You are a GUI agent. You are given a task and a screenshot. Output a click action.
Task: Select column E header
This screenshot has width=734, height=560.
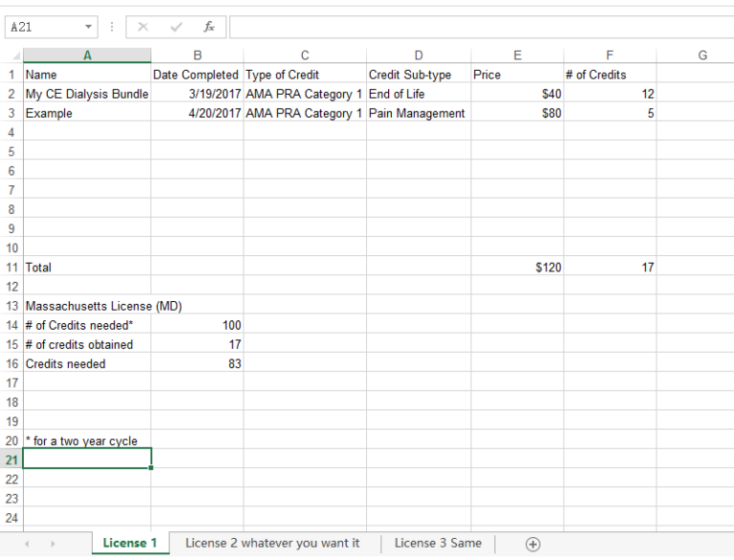[x=517, y=55]
